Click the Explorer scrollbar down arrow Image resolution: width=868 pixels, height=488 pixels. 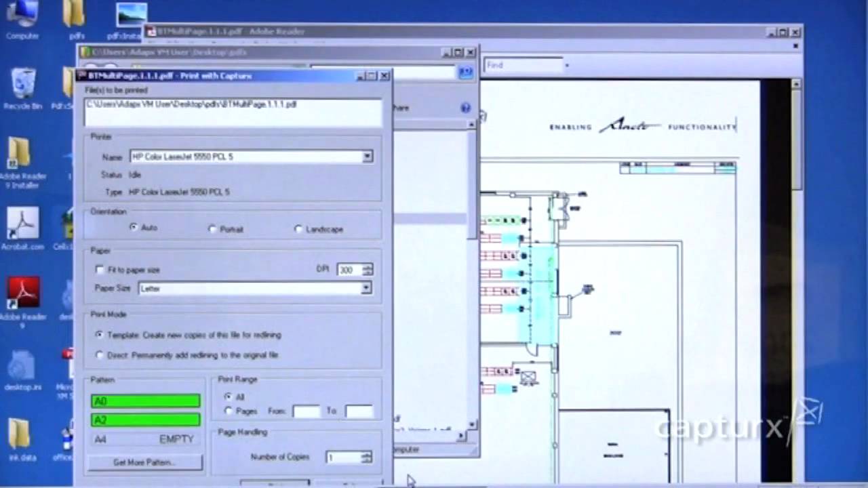[x=473, y=425]
